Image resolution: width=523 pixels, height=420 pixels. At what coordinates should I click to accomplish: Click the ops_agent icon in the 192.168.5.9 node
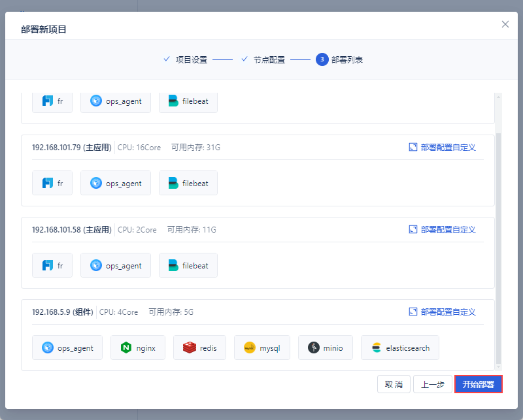pos(48,347)
